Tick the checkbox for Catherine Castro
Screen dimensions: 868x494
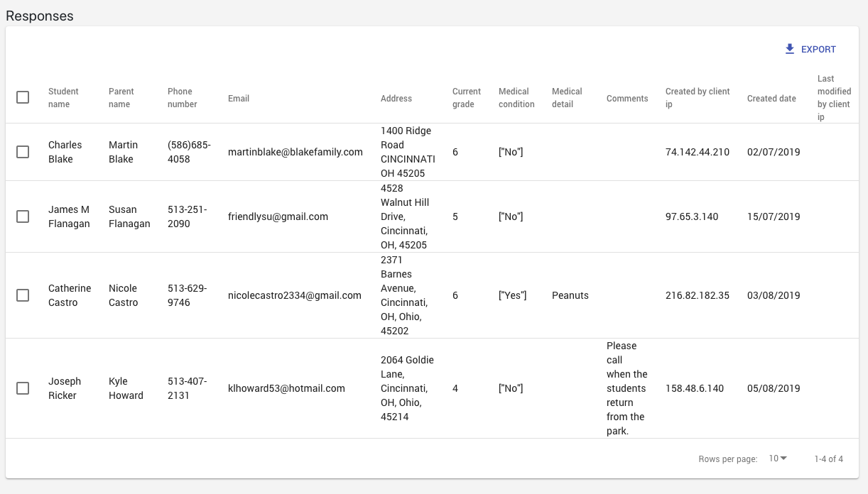tap(23, 295)
